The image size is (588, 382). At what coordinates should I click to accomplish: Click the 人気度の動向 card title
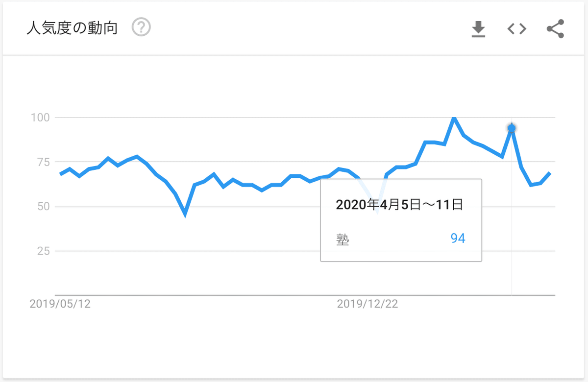click(x=72, y=28)
